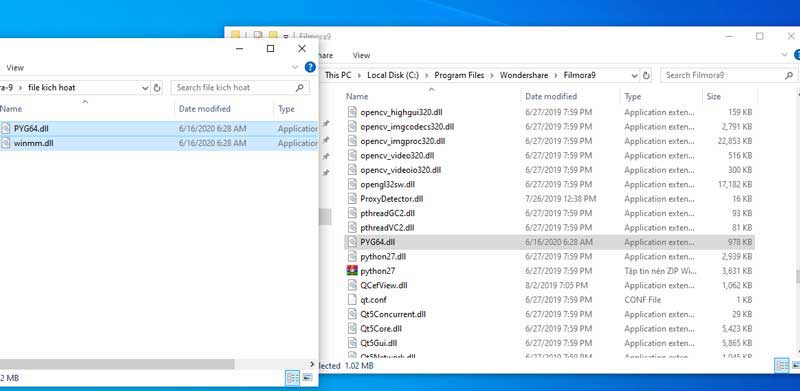Click PYG64.dll file icon in Filmora9 window

[352, 242]
